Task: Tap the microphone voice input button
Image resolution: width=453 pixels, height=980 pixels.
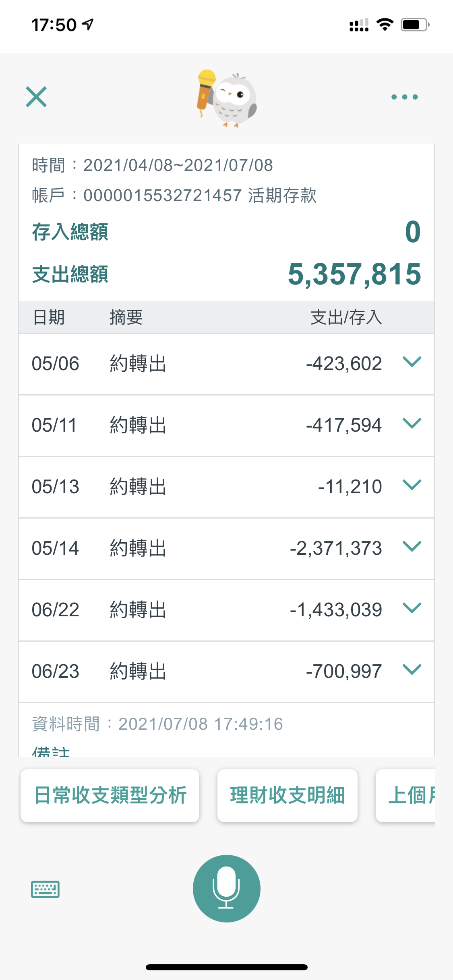Action: coord(226,888)
